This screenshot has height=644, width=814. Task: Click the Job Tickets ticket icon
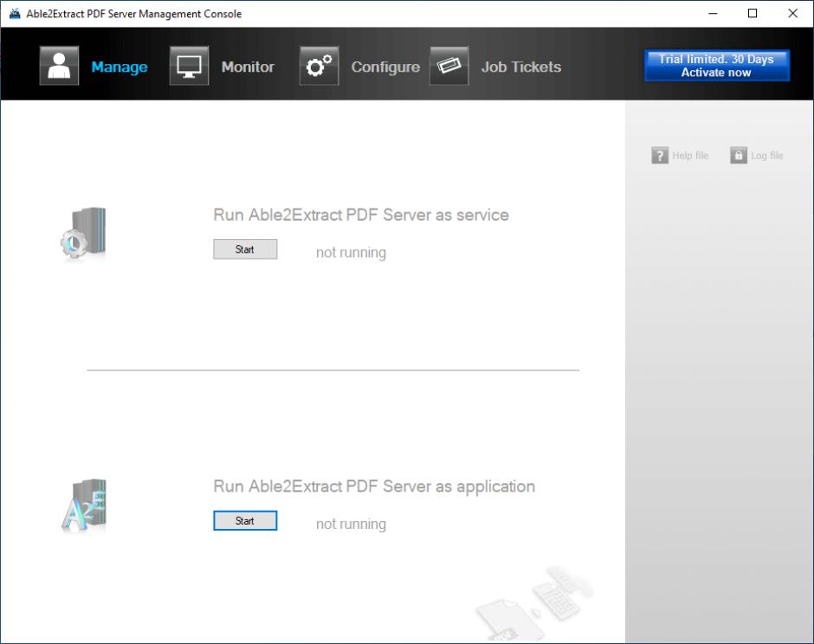(x=449, y=67)
